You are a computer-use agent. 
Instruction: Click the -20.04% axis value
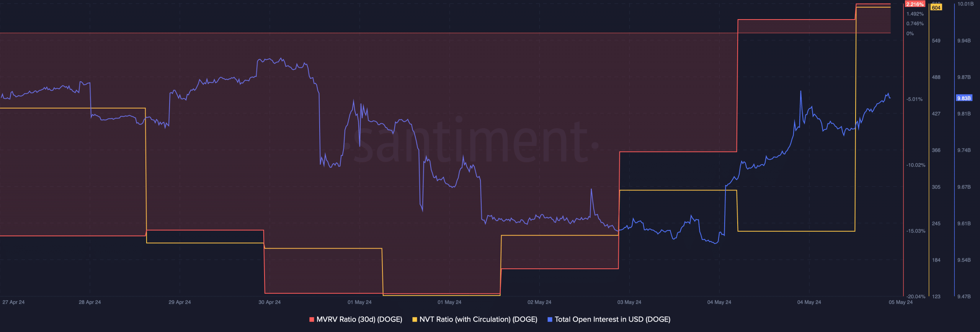tap(916, 296)
